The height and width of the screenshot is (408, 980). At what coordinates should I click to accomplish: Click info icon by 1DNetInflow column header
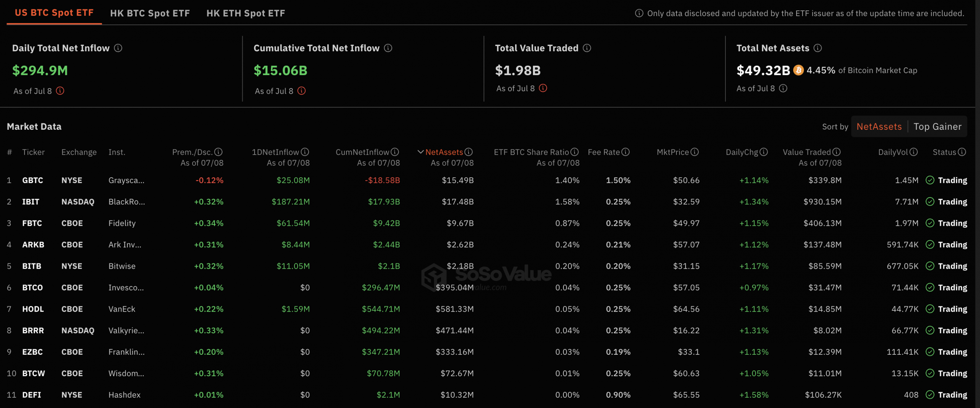tap(305, 152)
